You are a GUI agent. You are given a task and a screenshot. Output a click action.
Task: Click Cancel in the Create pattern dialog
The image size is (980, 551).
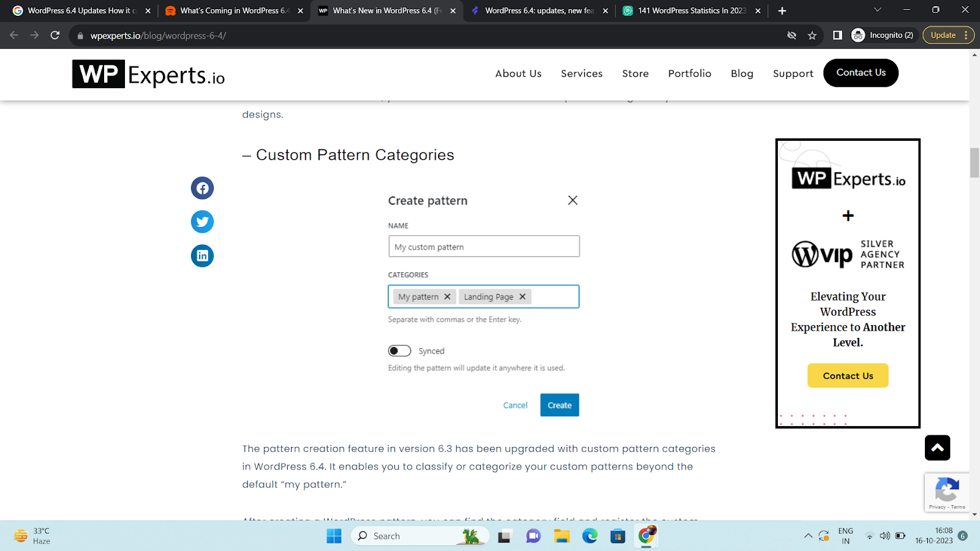(515, 405)
